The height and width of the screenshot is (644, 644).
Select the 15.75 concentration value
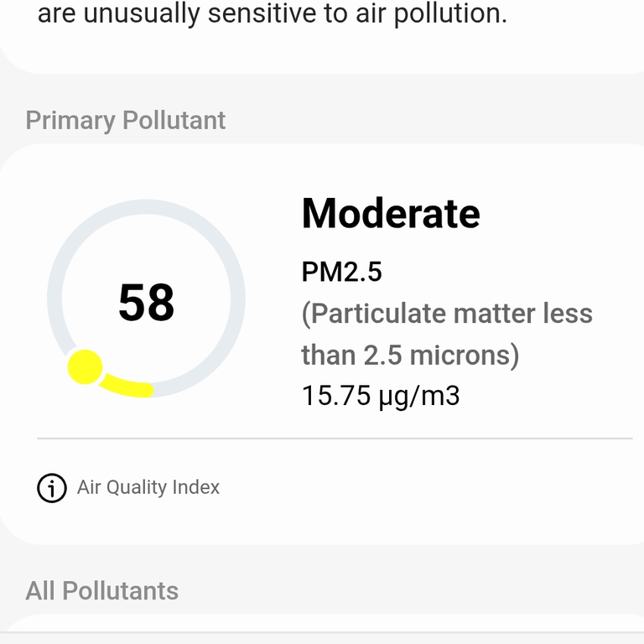tap(336, 396)
